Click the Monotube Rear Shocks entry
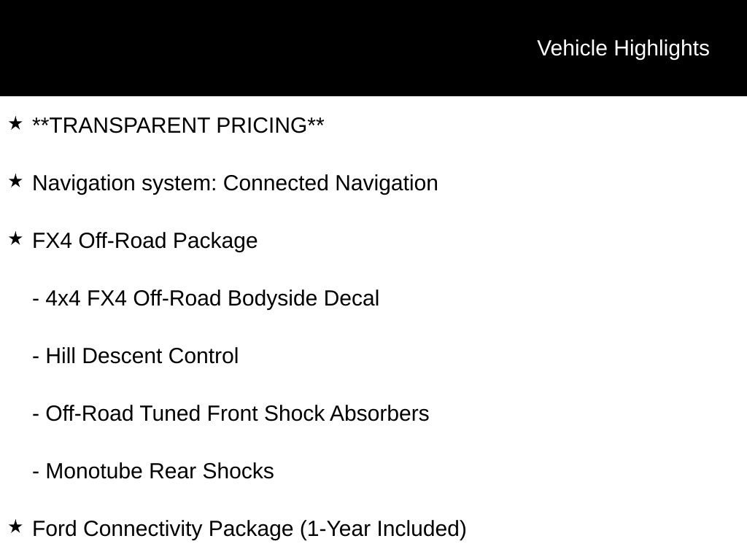The width and height of the screenshot is (747, 560). click(x=153, y=472)
